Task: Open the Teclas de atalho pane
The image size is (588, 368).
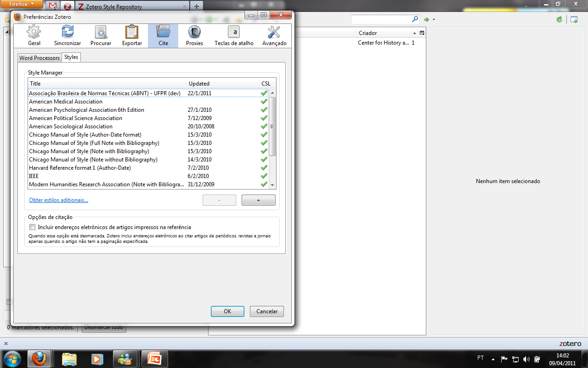Action: (234, 36)
